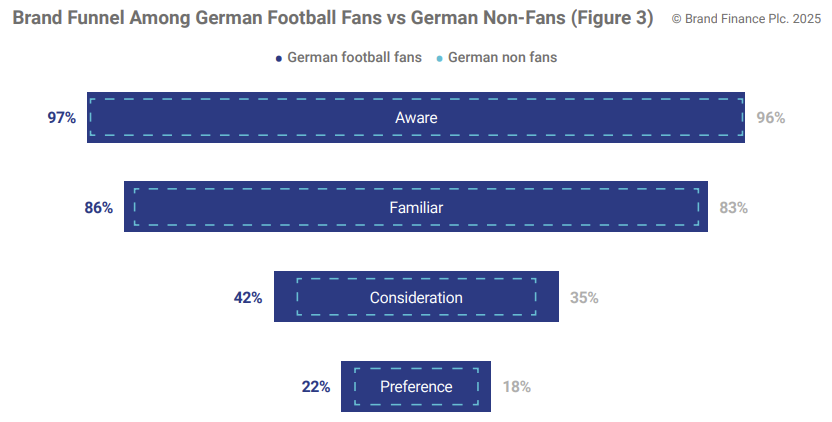This screenshot has width=832, height=422.
Task: Click the right edge of the Familiar bar
Action: (x=706, y=208)
